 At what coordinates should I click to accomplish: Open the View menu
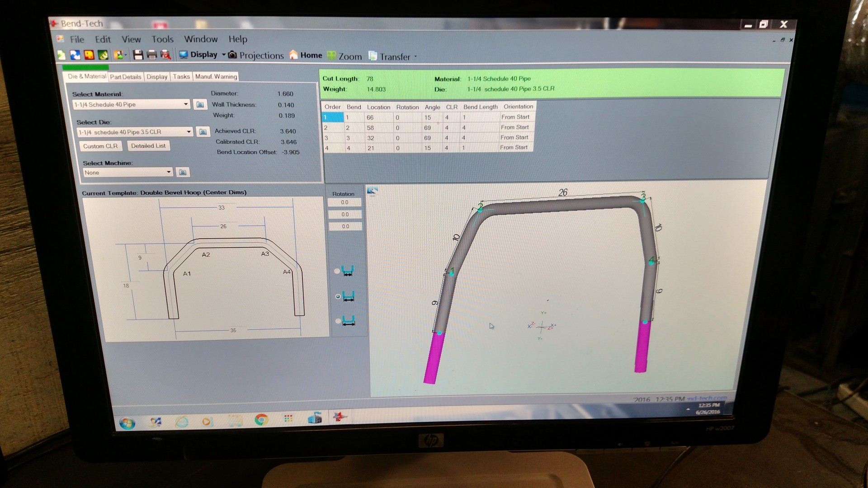coord(131,39)
